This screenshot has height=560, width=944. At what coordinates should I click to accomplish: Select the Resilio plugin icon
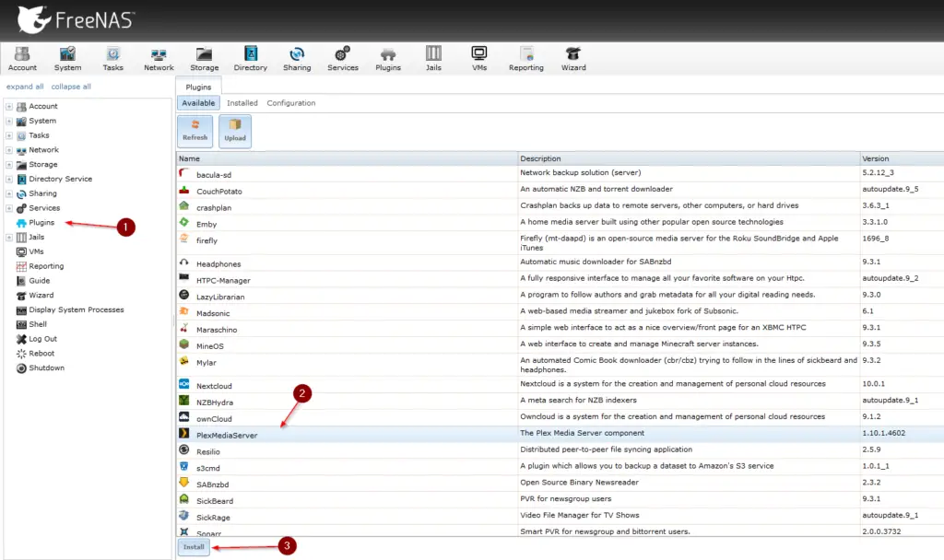point(184,449)
